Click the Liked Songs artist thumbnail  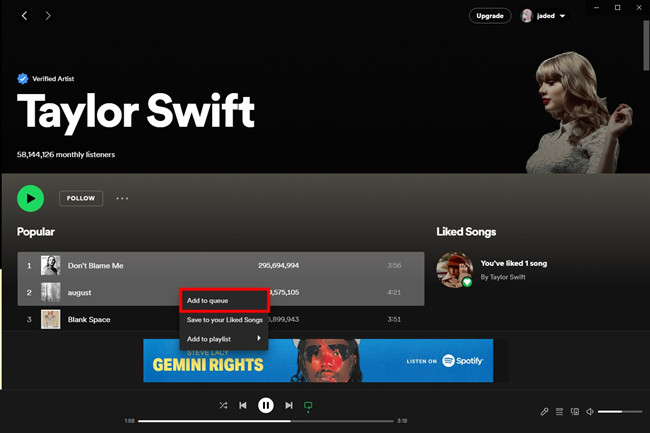(x=454, y=270)
